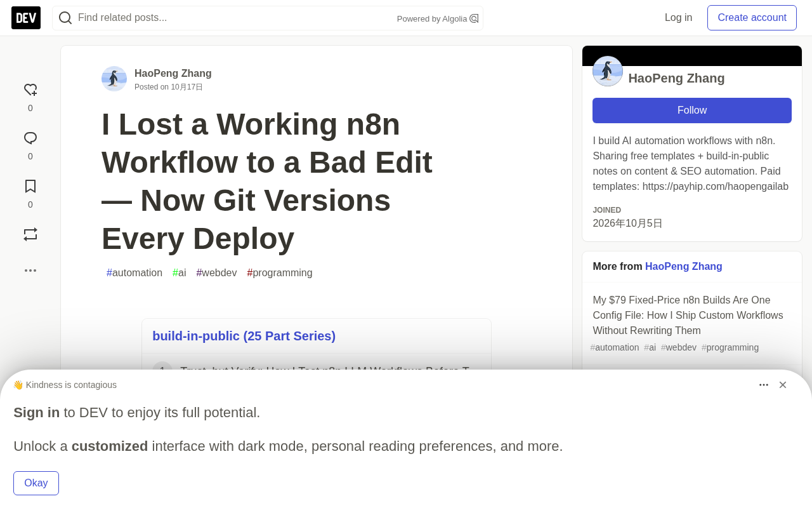
Task: Open HaoPeng Zhang author name in post header
Action: tap(173, 73)
